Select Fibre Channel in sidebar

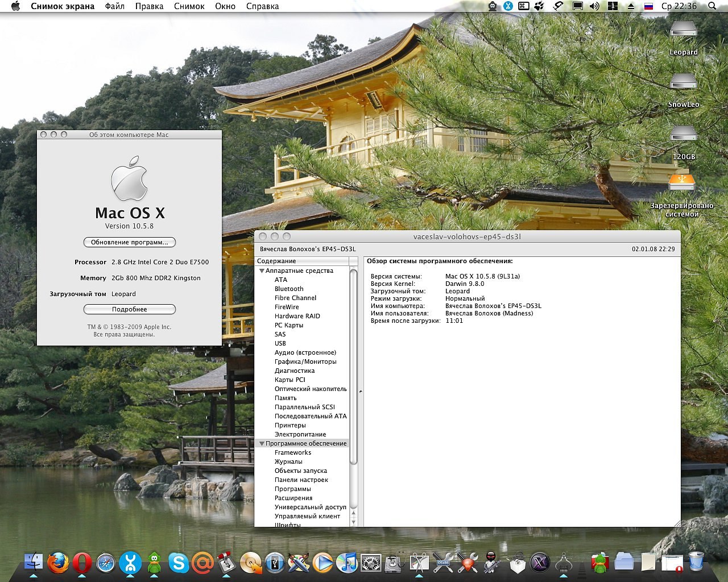295,298
